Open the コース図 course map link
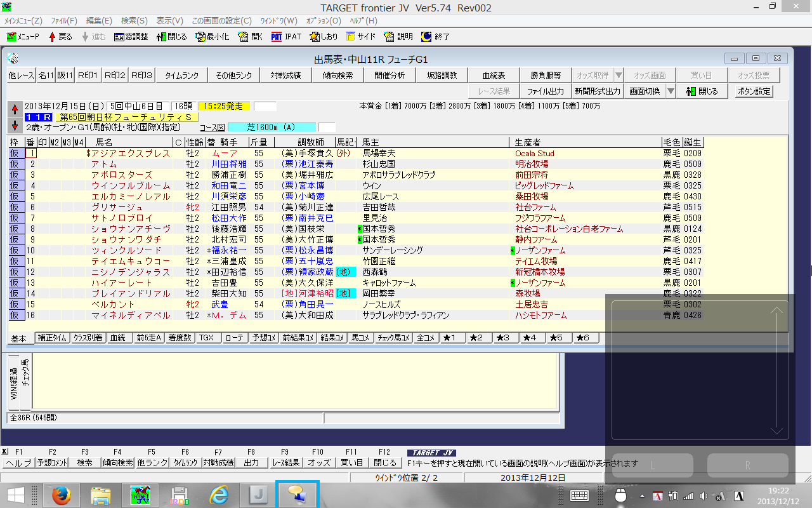The image size is (812, 508). tap(213, 127)
